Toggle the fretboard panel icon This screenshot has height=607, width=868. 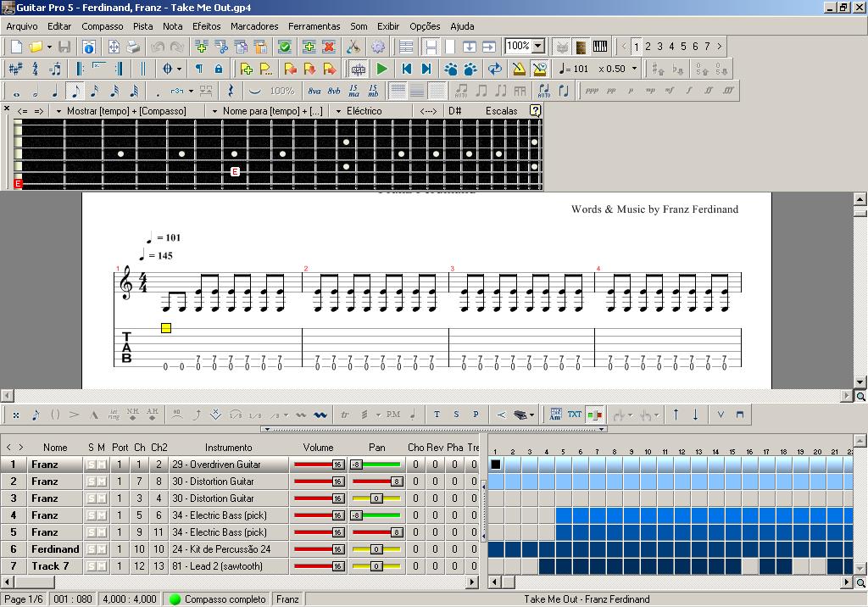click(x=581, y=47)
